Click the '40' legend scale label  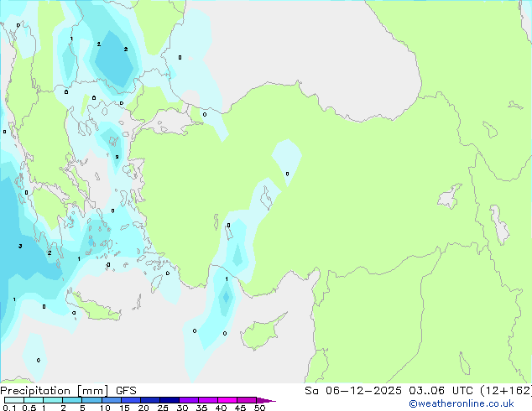221,408
